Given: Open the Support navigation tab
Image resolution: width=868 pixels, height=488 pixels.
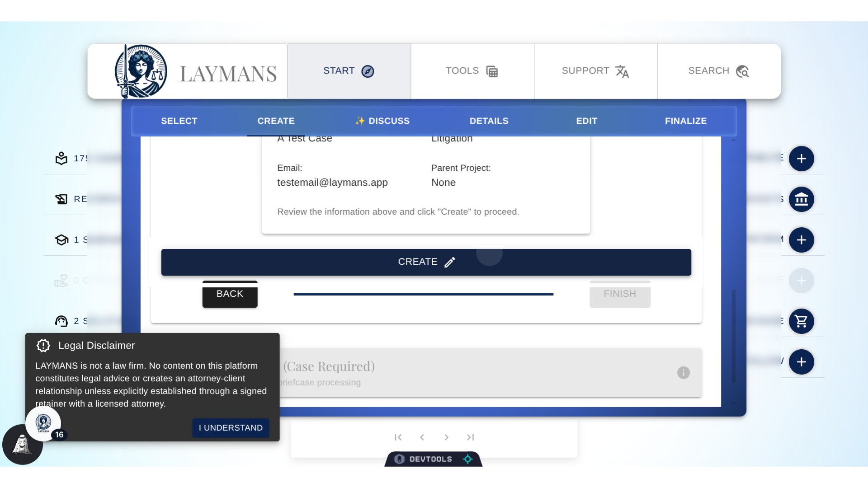Looking at the screenshot, I should [x=595, y=71].
